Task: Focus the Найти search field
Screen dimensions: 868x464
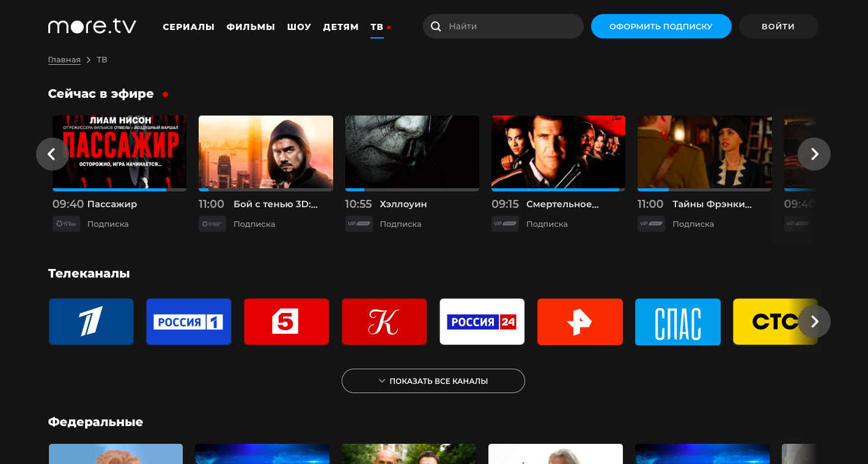Action: coord(503,26)
